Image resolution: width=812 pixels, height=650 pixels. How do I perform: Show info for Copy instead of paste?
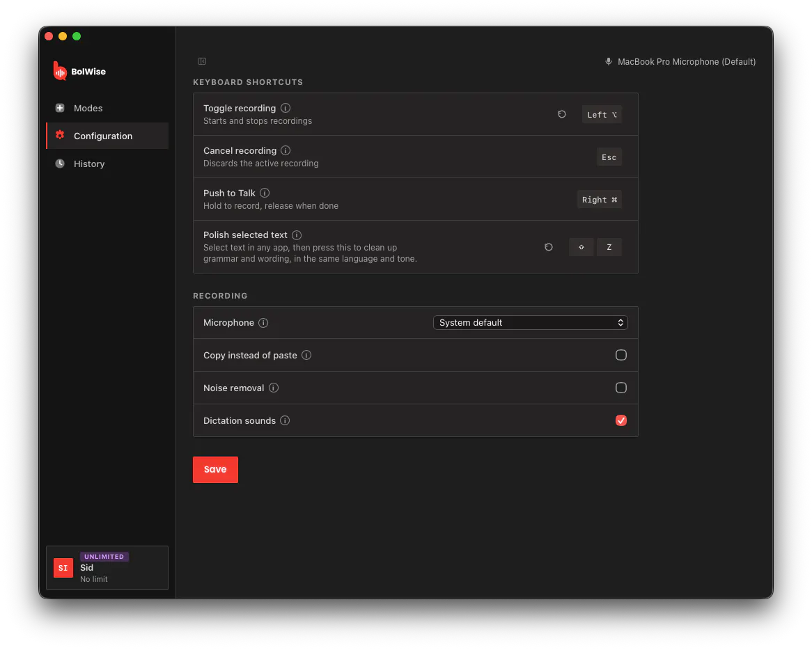[x=306, y=355]
